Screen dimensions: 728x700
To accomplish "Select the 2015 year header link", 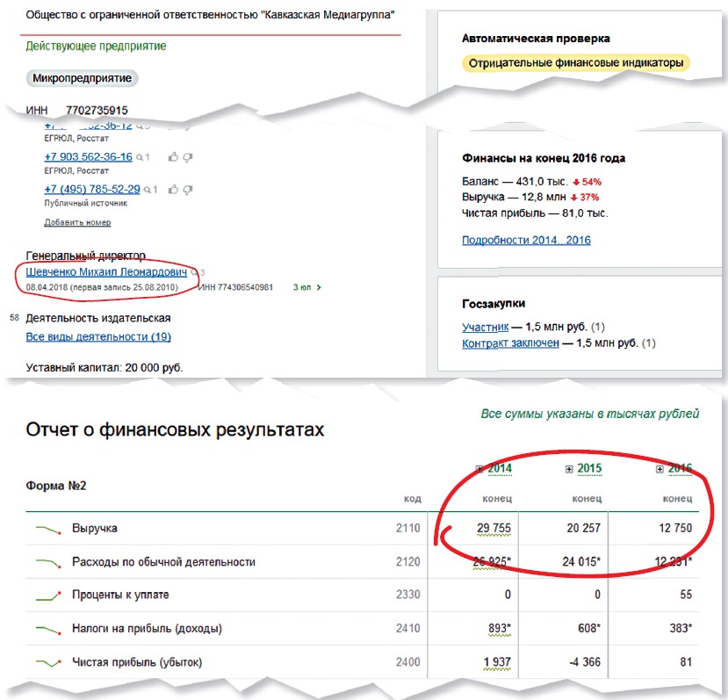I will [589, 469].
